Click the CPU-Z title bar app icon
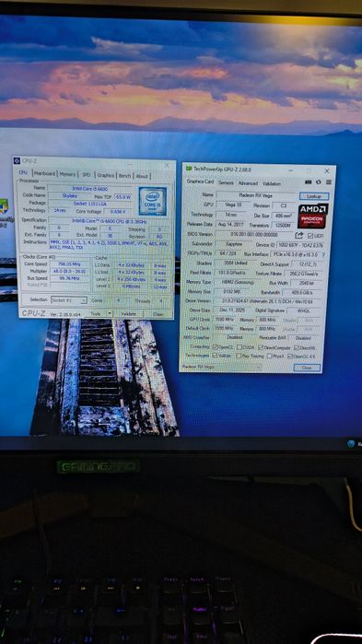 coord(17,160)
